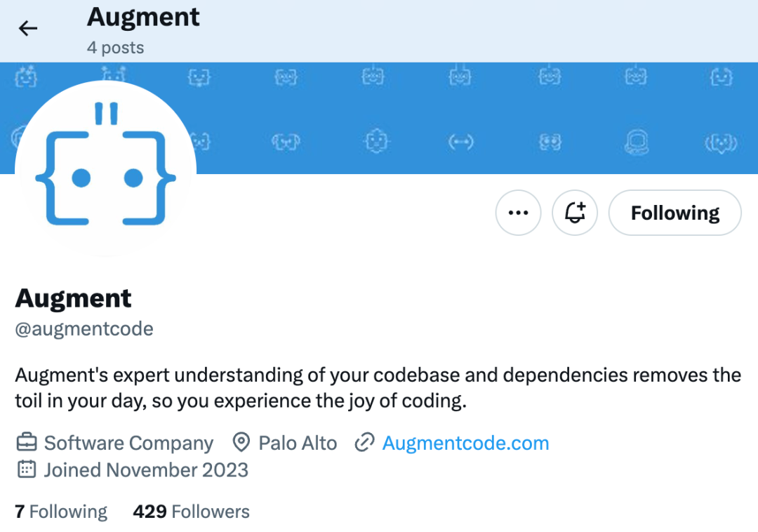Click the @augmentcode handle
The height and width of the screenshot is (532, 758).
(x=84, y=328)
